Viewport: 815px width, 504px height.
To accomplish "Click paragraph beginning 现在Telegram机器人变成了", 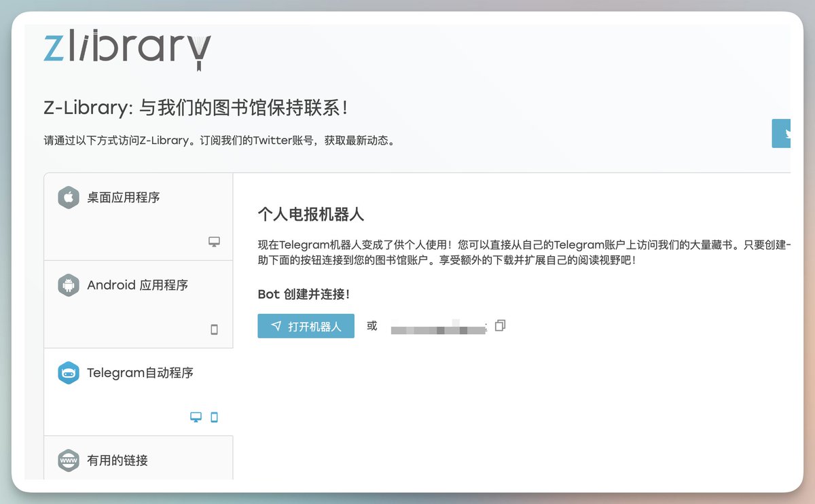I will pos(524,252).
